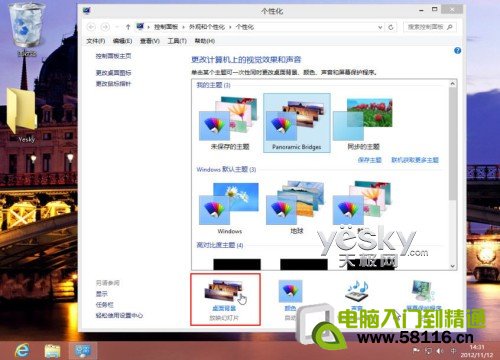Open the Sounds settings icon
500x360 pixels.
pos(356,294)
